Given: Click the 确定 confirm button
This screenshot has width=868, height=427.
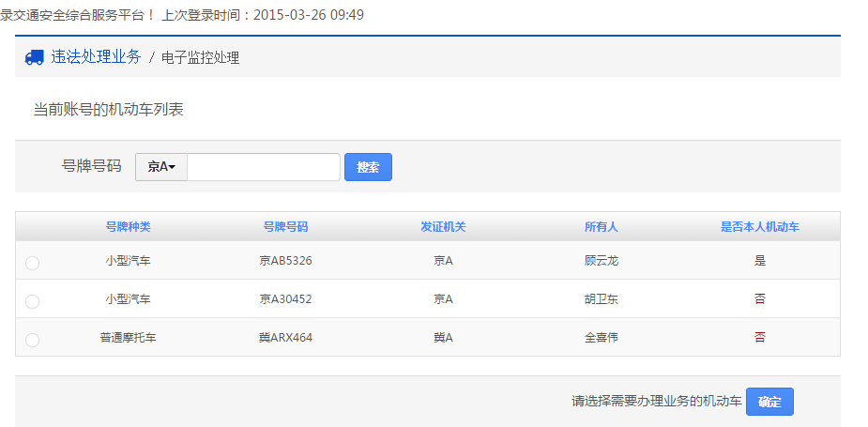Looking at the screenshot, I should [x=769, y=402].
